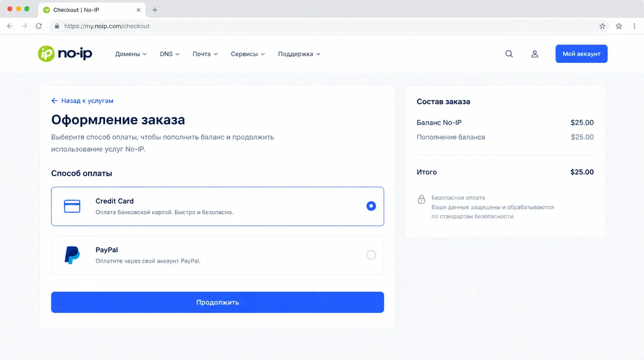Switch to the Checkout | No-IP tab
644x360 pixels.
point(92,10)
